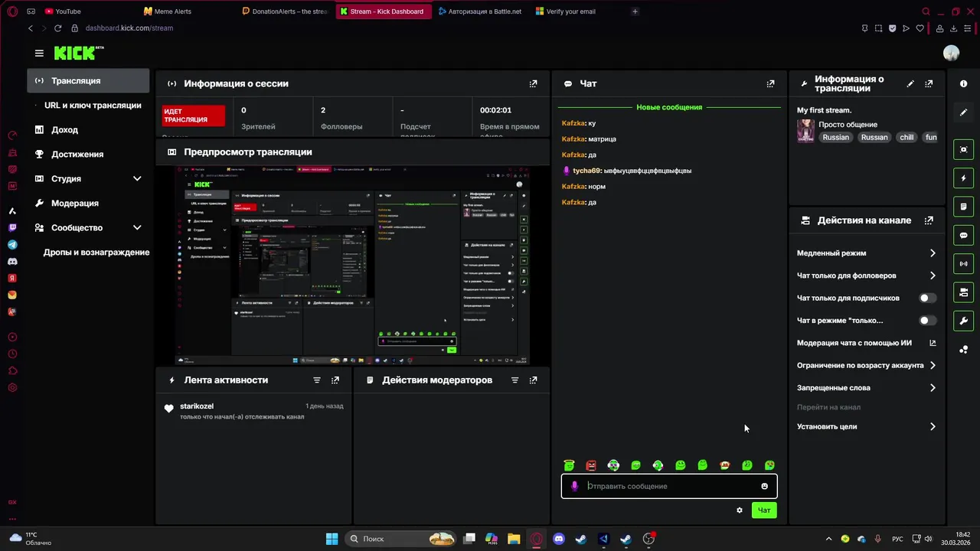This screenshot has width=980, height=551.
Task: Open Windows Start menu
Action: tap(332, 539)
